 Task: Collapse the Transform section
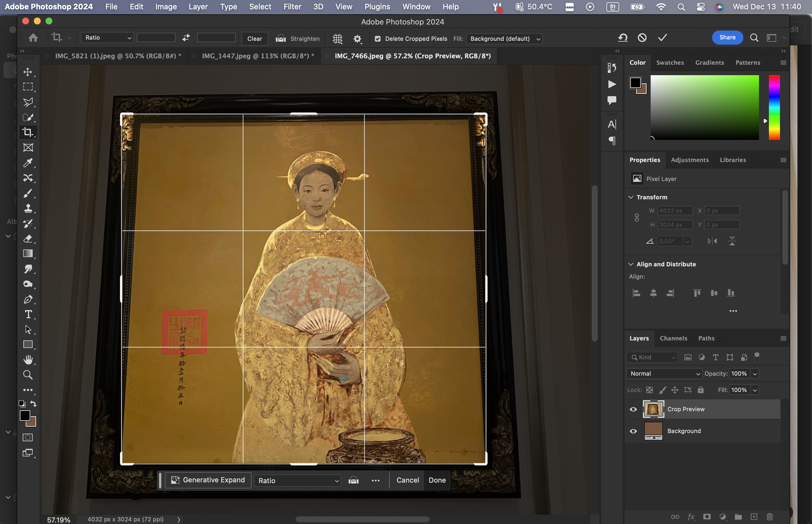click(631, 197)
